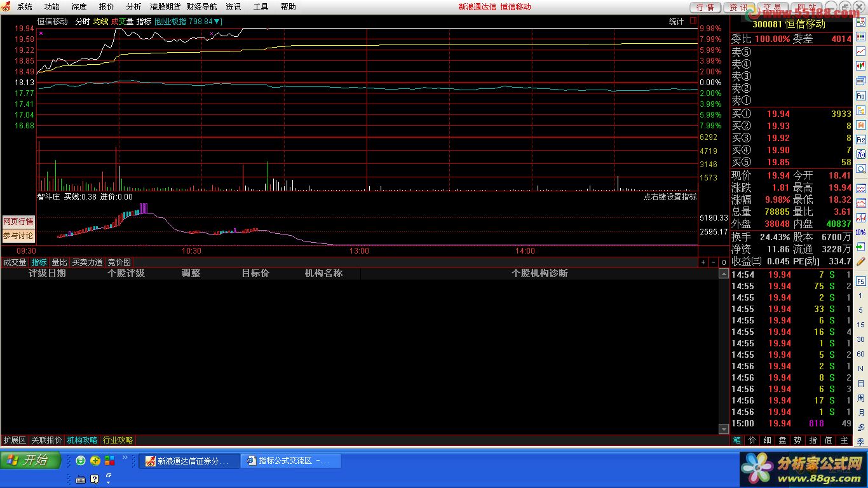Image resolution: width=868 pixels, height=488 pixels.
Task: Open the 功能 menu
Action: 52,7
